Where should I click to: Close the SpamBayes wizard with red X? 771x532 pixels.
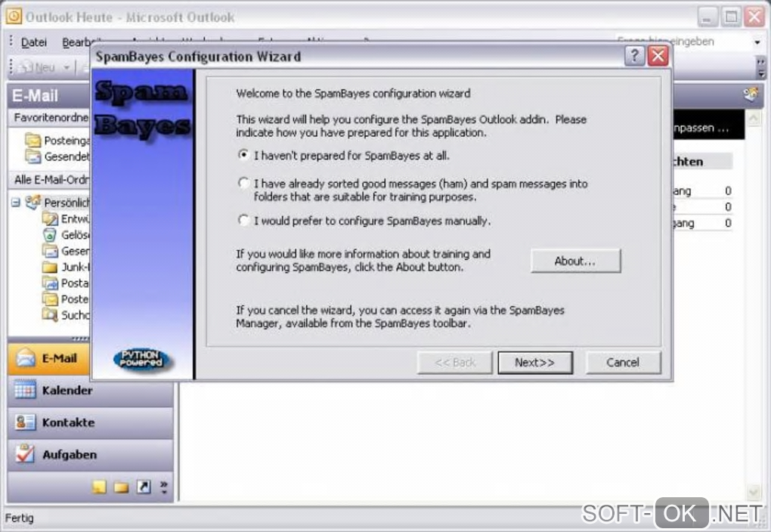pyautogui.click(x=658, y=56)
